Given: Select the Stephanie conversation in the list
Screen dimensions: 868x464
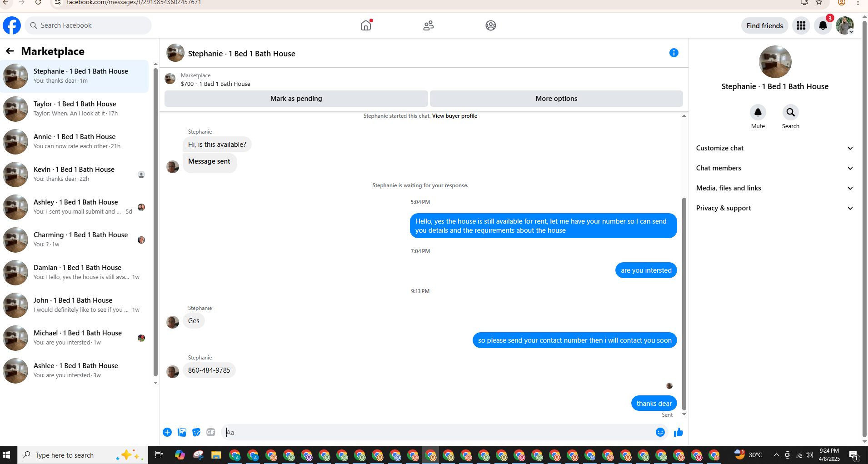Looking at the screenshot, I should click(75, 76).
